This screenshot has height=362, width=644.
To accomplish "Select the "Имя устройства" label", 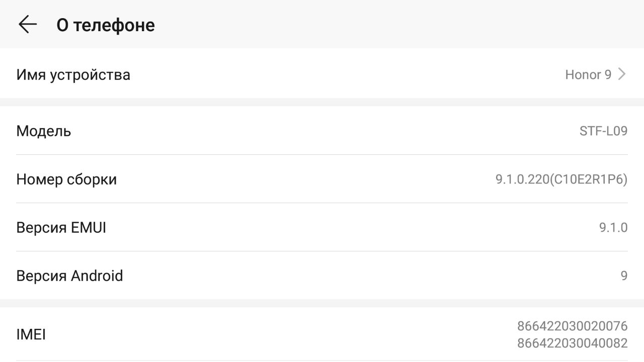I will (73, 74).
